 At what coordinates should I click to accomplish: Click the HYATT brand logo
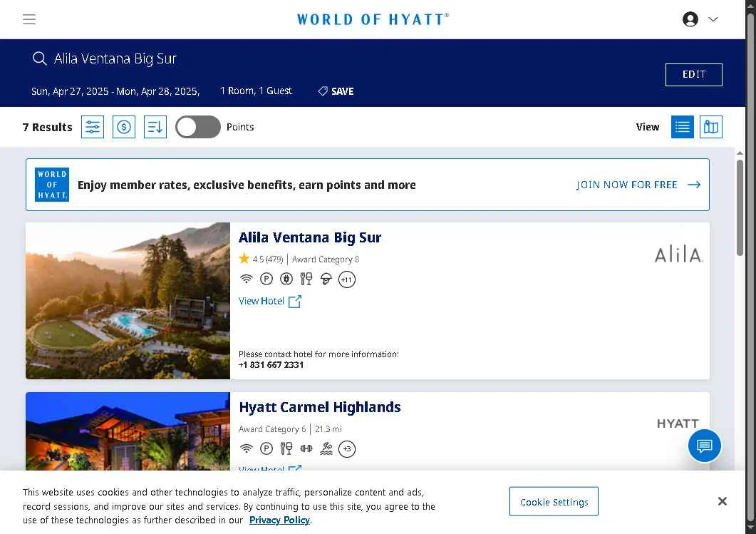click(678, 423)
